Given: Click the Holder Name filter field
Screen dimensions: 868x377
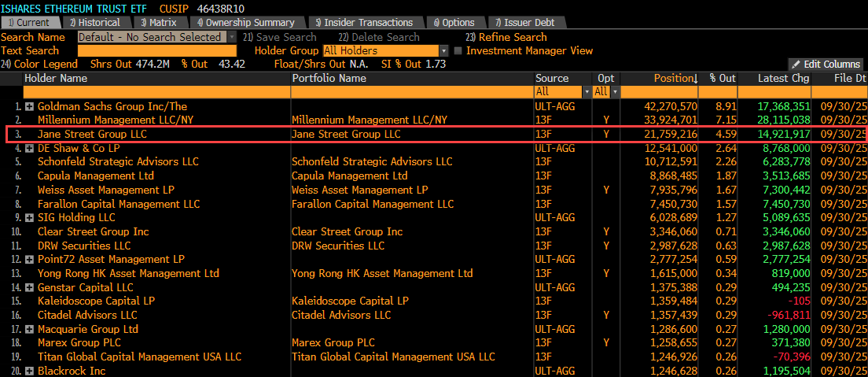Looking at the screenshot, I should pos(157,91).
